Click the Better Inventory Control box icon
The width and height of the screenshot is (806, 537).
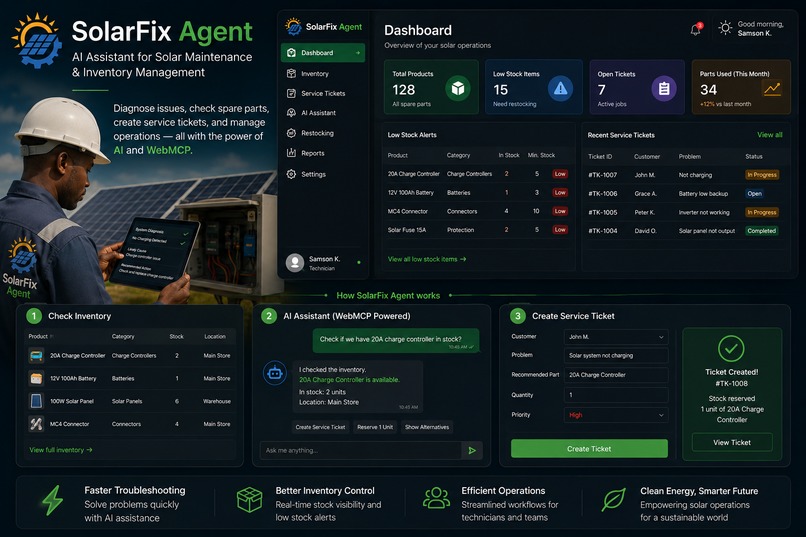pyautogui.click(x=249, y=499)
